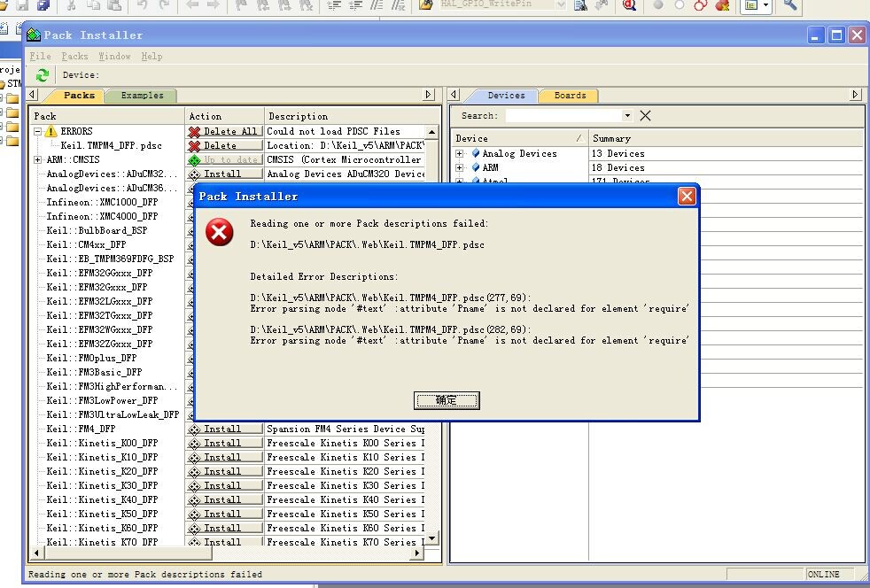The image size is (870, 588).
Task: Click the Navigate Forwards arrow in uVision toolbar
Action: point(213,5)
